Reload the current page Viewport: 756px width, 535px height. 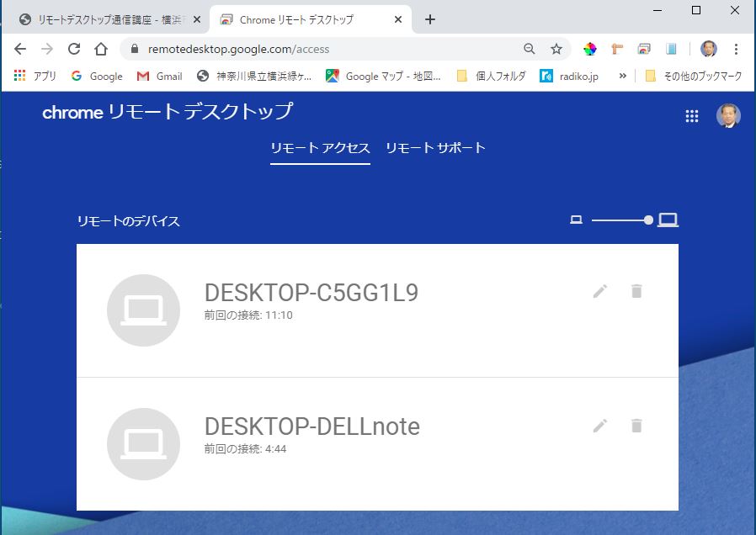[74, 49]
